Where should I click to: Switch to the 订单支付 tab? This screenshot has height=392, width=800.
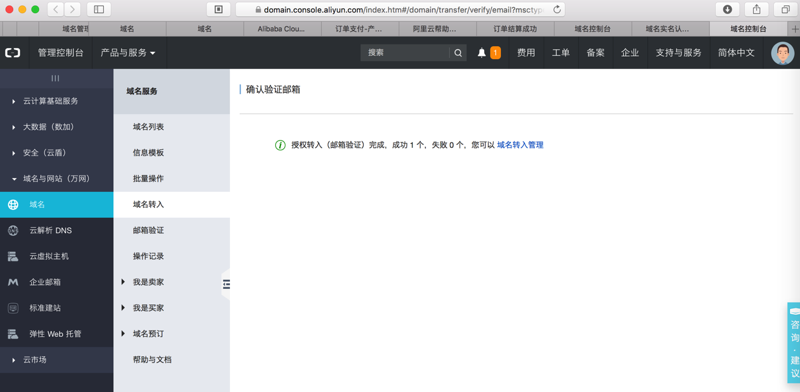point(360,29)
